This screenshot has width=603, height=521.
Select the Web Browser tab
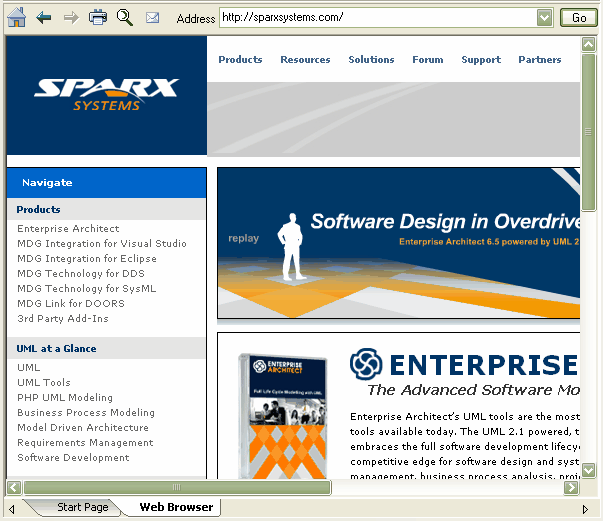tap(176, 507)
